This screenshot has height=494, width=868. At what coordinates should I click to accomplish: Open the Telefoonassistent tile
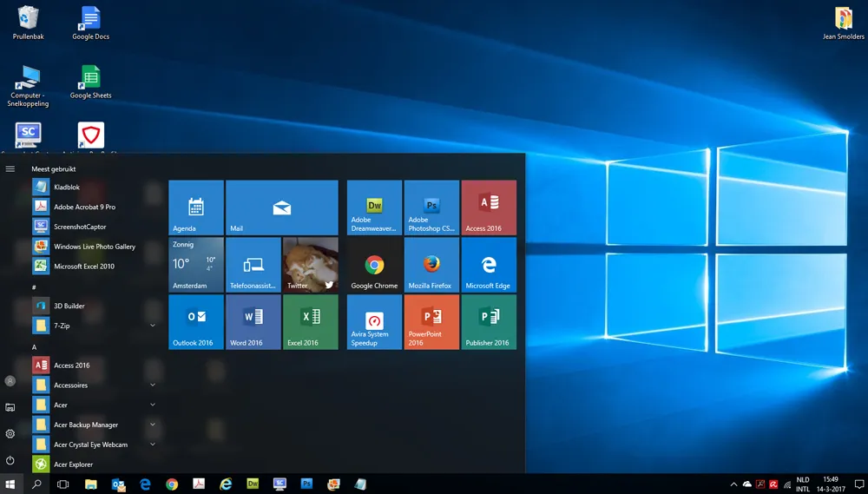tap(253, 265)
